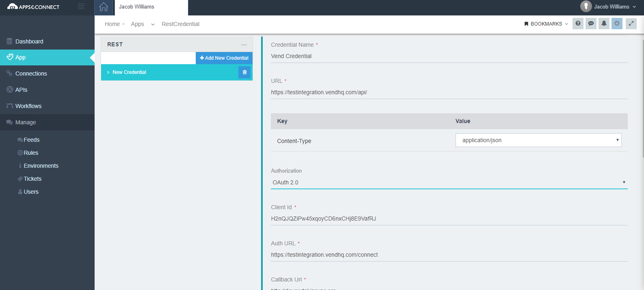This screenshot has height=290, width=644.
Task: Click the download arrow icon
Action: point(617,24)
